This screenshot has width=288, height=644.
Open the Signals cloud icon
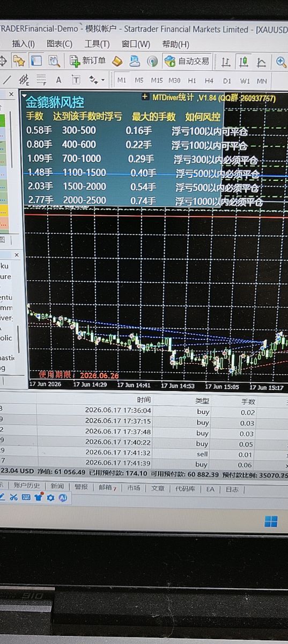tap(135, 61)
